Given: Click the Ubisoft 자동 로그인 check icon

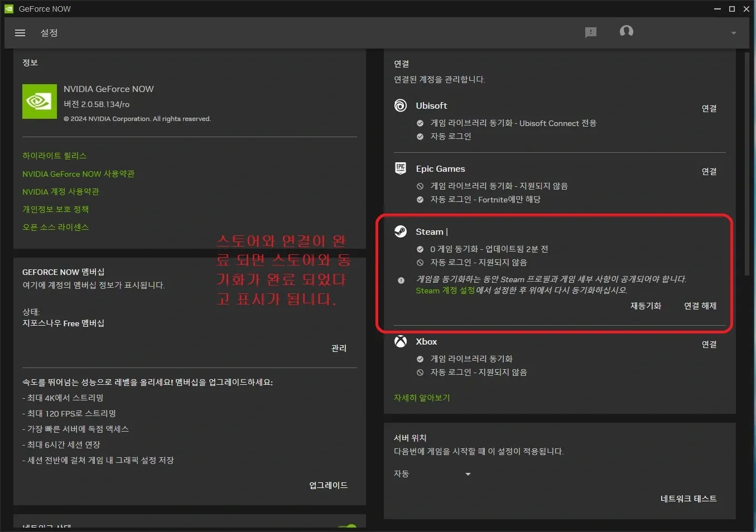Looking at the screenshot, I should pyautogui.click(x=420, y=137).
